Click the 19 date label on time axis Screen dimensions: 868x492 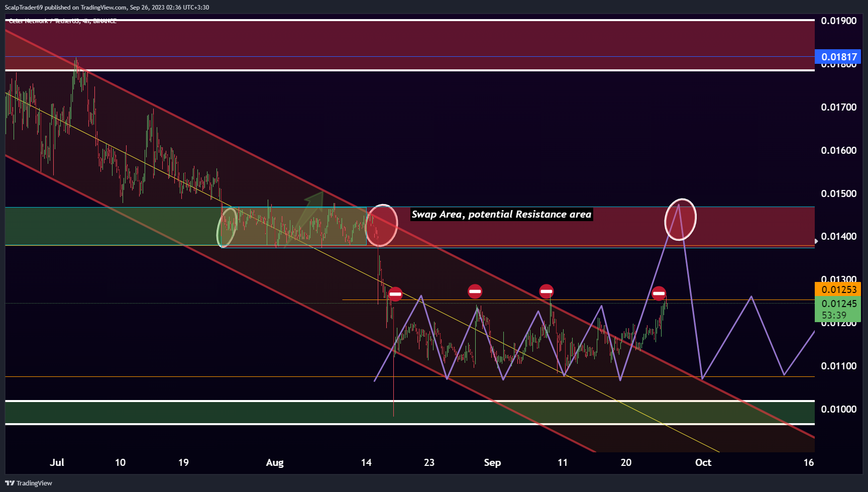183,462
